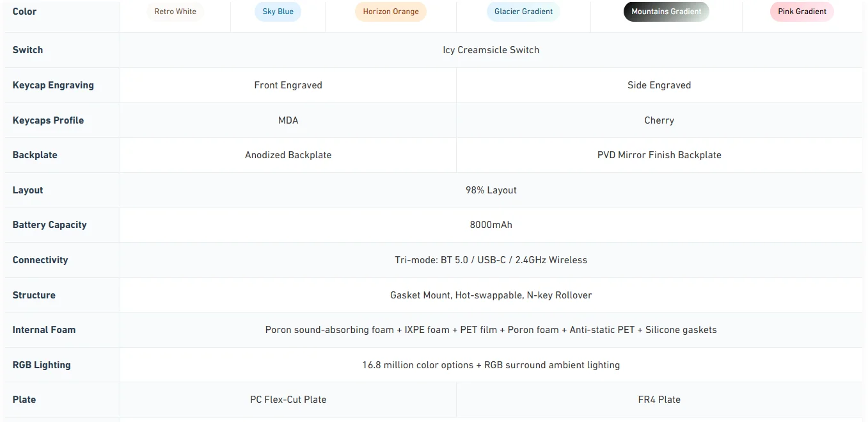
Task: Click the RGB Lighting row label
Action: pos(42,365)
